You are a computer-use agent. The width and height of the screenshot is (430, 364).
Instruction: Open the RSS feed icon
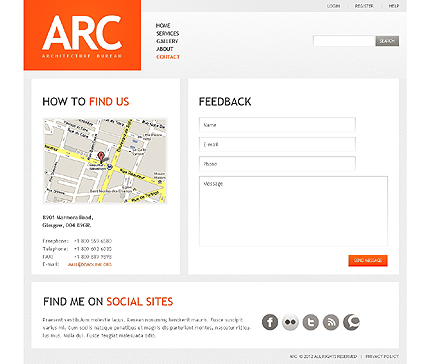coord(331,322)
